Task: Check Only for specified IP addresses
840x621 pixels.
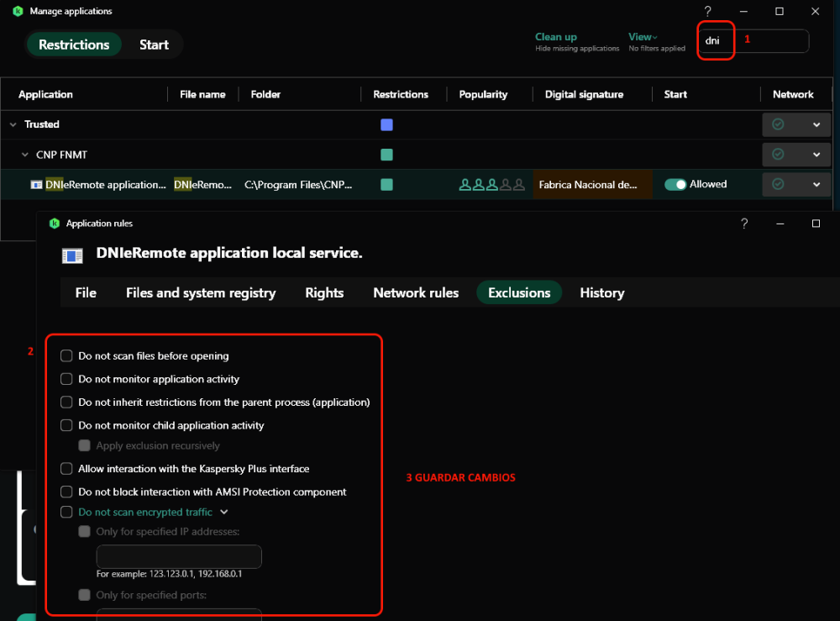Action: tap(84, 532)
